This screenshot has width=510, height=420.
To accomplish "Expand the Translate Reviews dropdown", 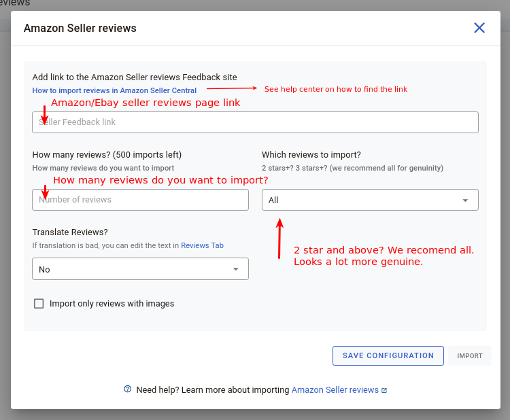I will 140,269.
